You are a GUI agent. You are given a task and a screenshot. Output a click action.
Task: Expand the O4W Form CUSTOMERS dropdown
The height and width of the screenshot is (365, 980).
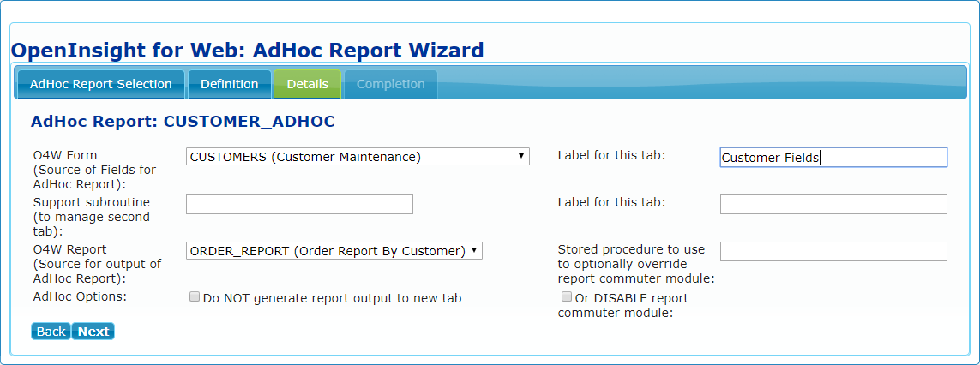(x=358, y=157)
